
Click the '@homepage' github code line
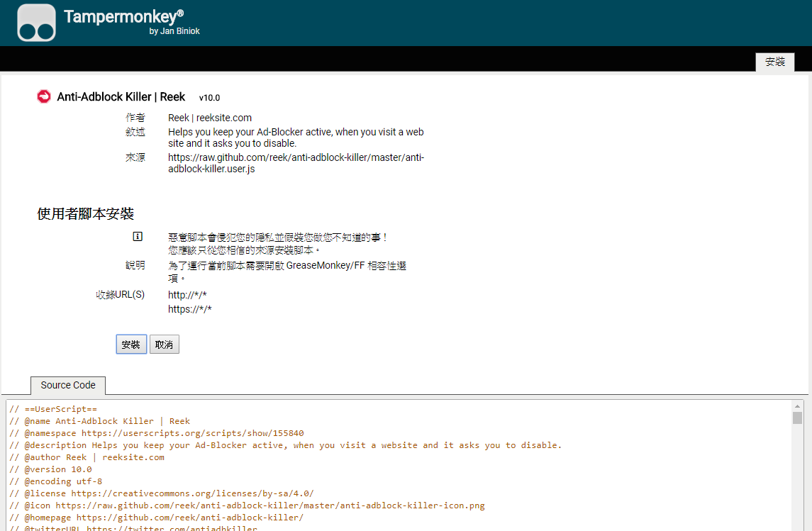pos(157,517)
